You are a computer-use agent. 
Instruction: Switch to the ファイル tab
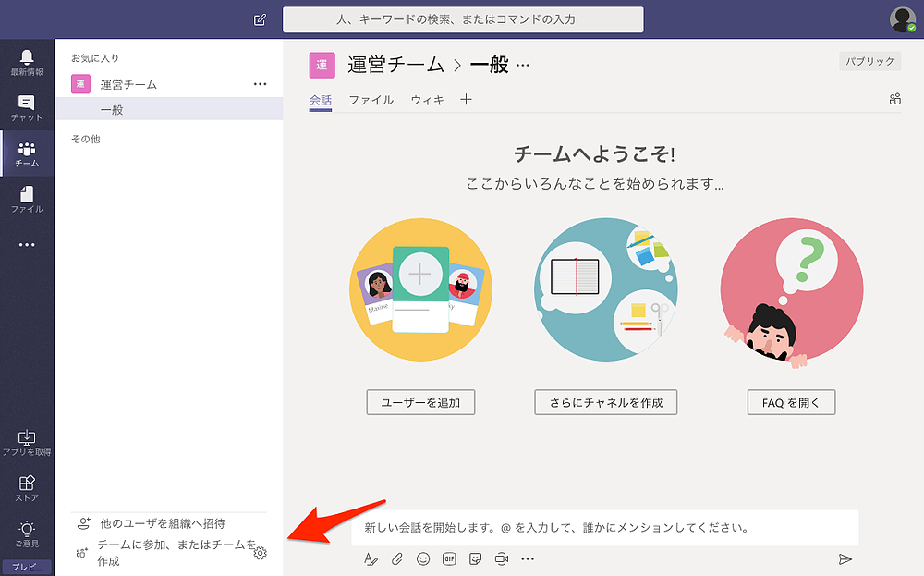click(371, 100)
